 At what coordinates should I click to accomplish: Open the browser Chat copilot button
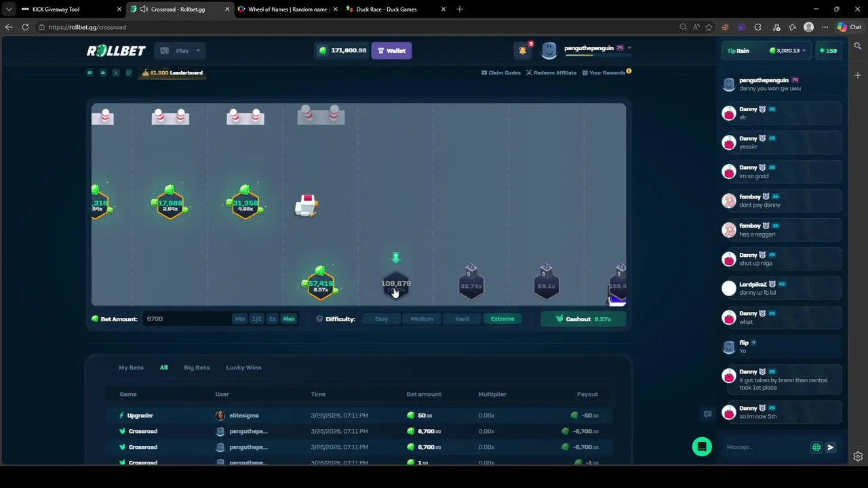click(849, 27)
